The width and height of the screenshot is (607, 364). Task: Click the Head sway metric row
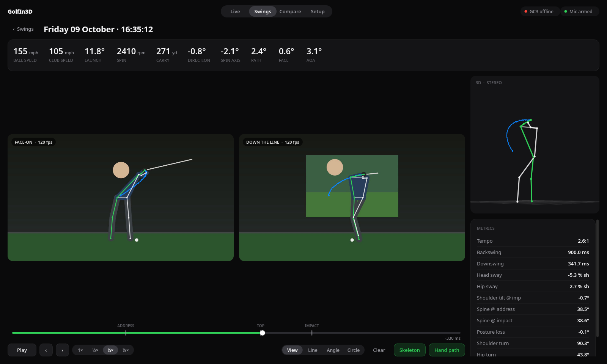(533, 275)
